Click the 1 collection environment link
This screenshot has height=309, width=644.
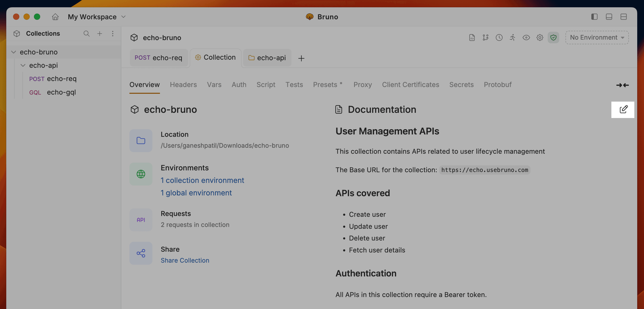click(x=202, y=180)
